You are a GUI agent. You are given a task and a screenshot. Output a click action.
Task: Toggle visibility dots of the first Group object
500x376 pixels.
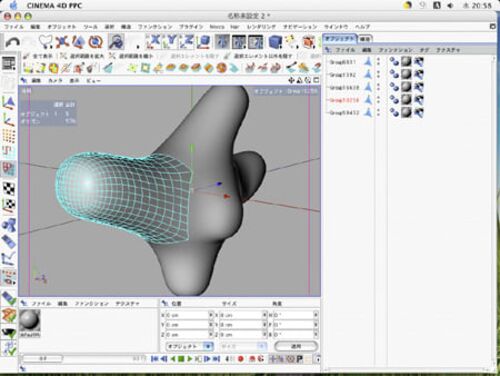point(378,61)
